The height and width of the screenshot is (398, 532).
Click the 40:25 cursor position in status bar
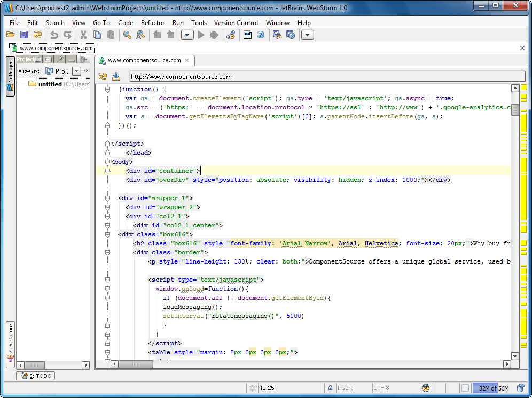click(267, 388)
